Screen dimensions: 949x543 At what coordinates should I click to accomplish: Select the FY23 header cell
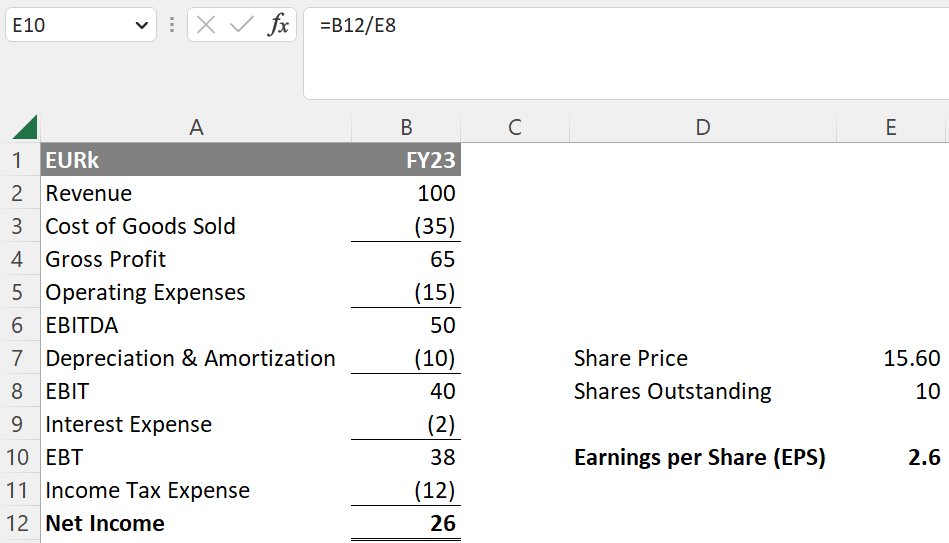coord(406,160)
